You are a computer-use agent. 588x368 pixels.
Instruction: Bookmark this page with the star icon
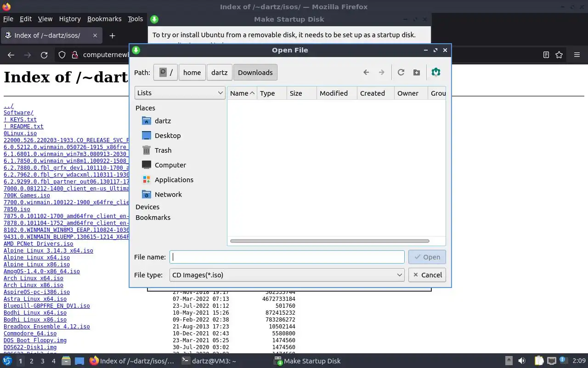[559, 55]
